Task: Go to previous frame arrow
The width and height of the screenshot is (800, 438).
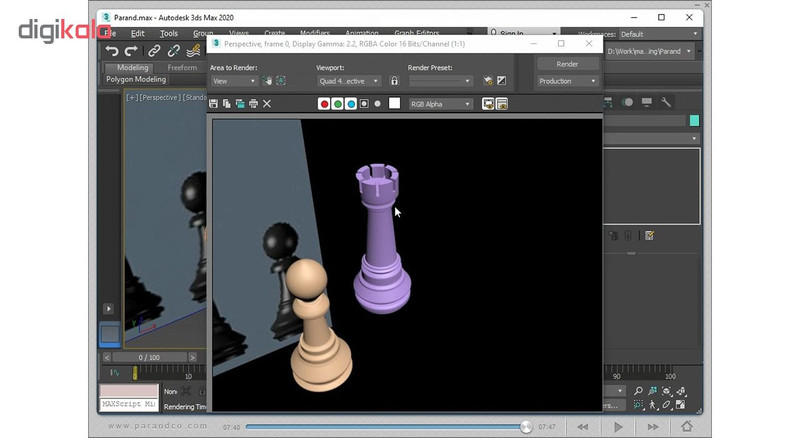Action: pos(107,357)
